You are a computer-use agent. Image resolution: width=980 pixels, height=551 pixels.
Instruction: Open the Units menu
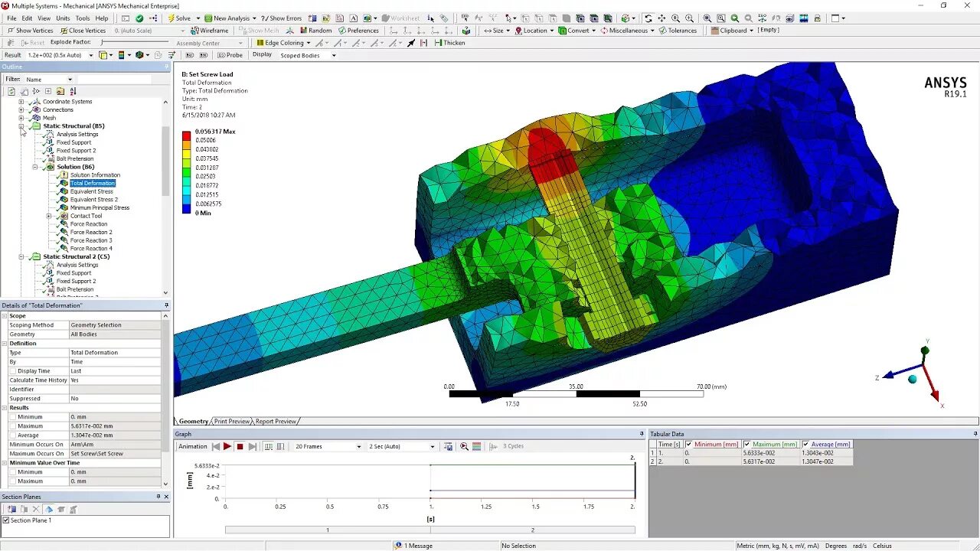63,18
